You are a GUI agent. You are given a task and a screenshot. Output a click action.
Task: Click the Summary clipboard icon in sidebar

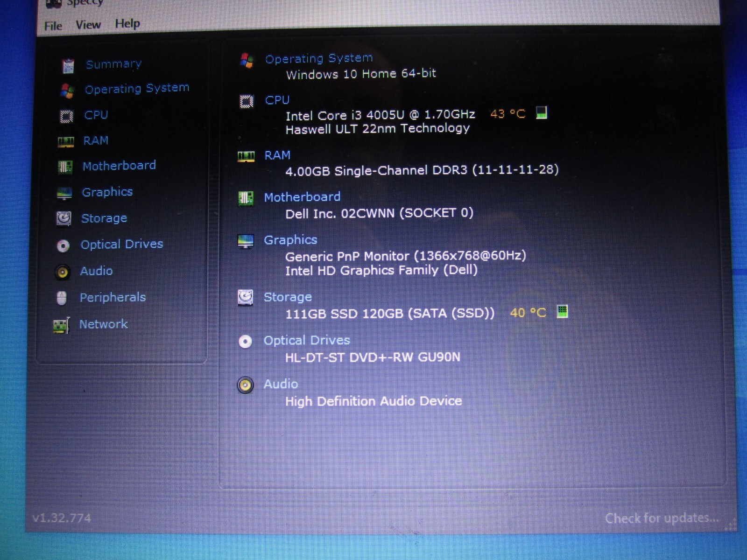pos(69,66)
